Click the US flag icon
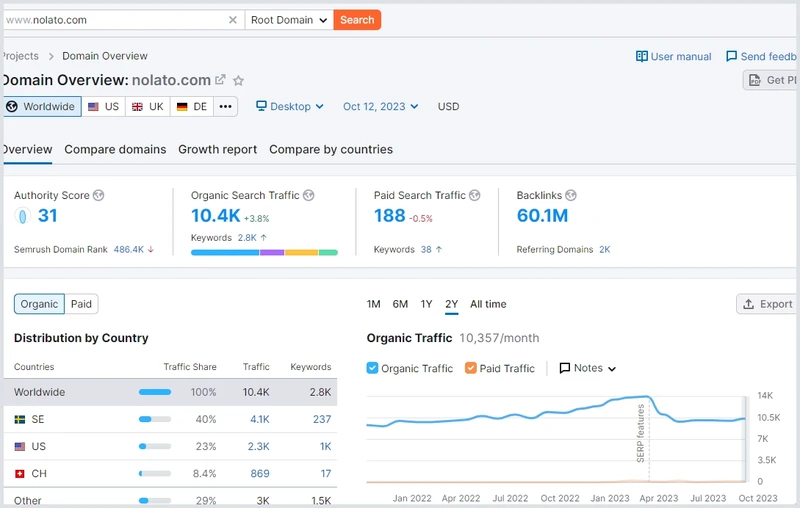Image resolution: width=800 pixels, height=508 pixels. coord(93,107)
